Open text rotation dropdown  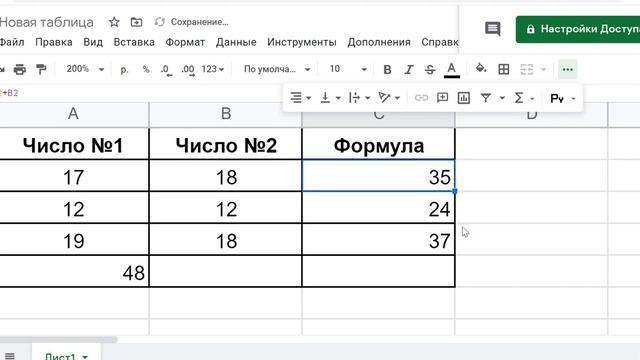coord(389,98)
